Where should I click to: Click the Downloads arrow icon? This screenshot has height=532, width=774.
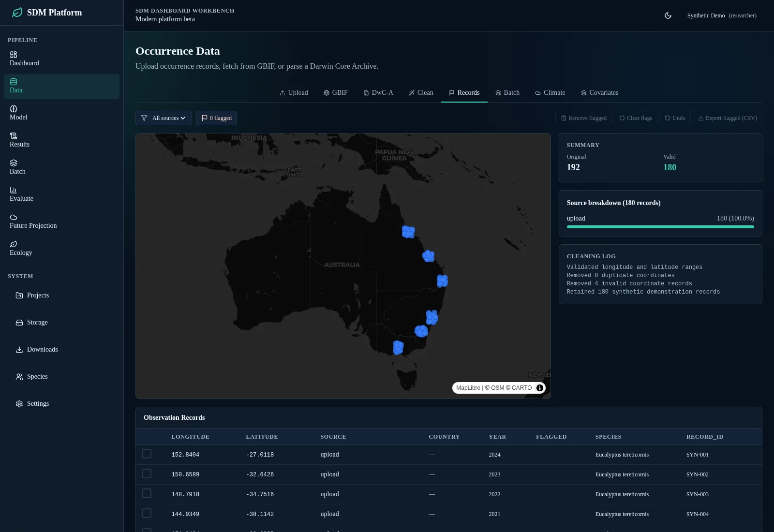click(x=19, y=350)
